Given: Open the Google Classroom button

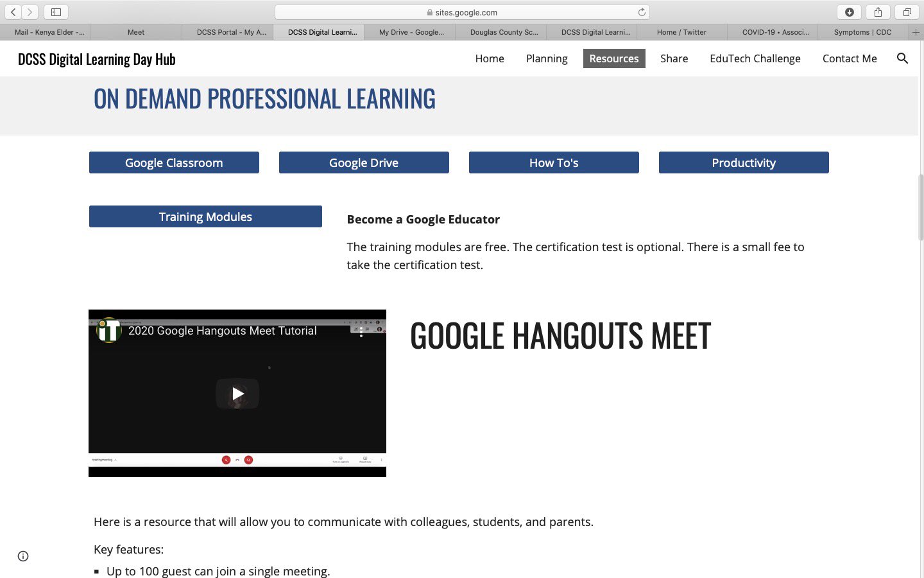Looking at the screenshot, I should pyautogui.click(x=174, y=162).
